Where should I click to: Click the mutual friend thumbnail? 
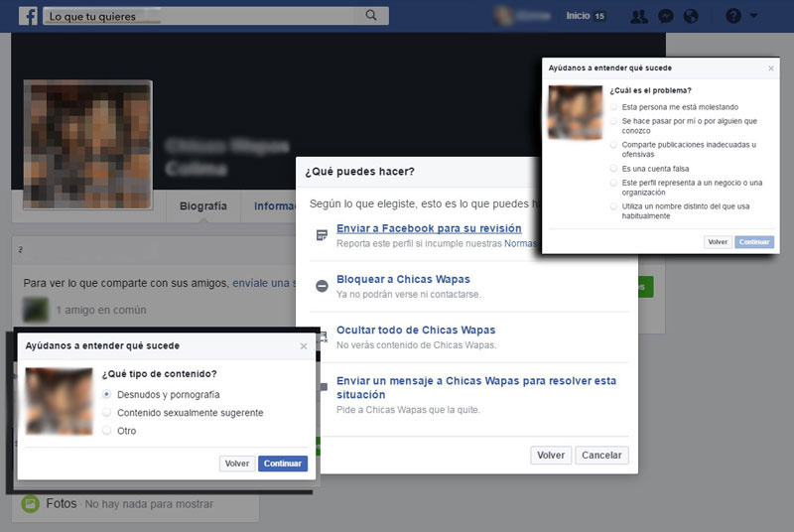[x=36, y=310]
